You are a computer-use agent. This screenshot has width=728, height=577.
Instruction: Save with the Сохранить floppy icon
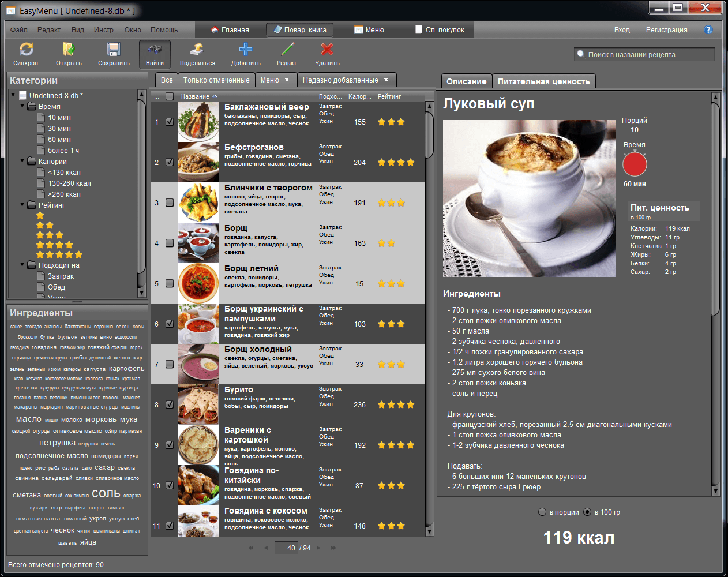pos(114,50)
